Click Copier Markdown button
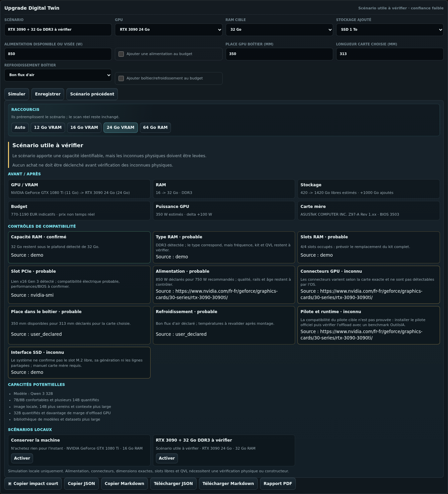The width and height of the screenshot is (448, 494). [x=125, y=484]
